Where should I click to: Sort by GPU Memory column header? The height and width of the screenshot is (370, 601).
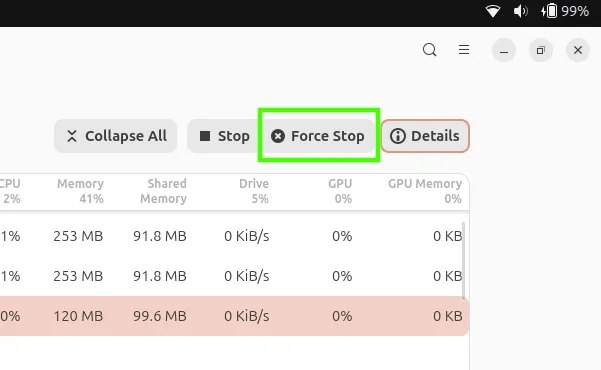[425, 191]
